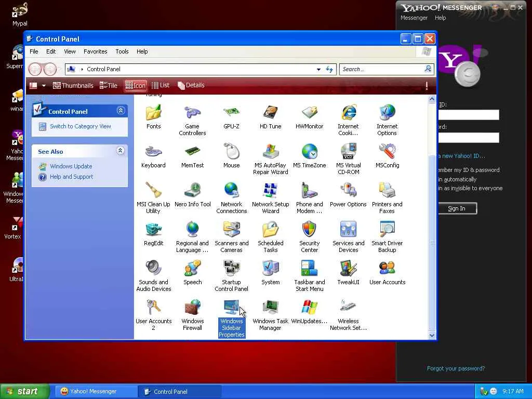532x399 pixels.
Task: Launch MemTest icon
Action: (x=192, y=152)
